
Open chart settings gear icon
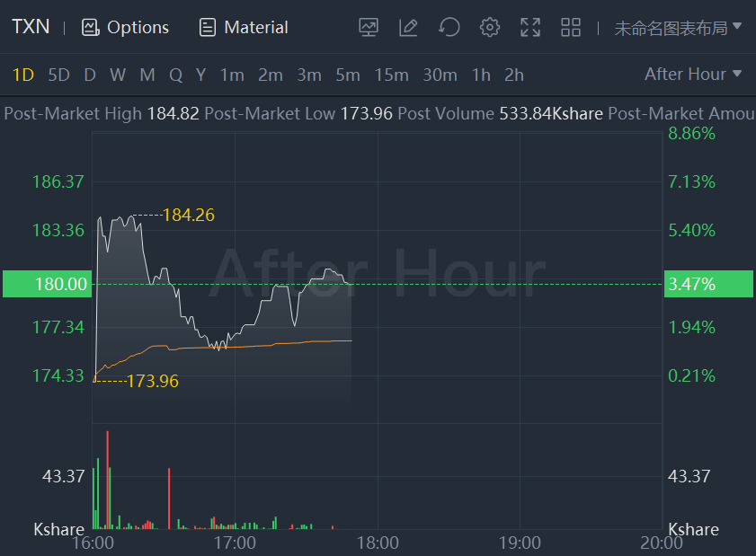[490, 28]
